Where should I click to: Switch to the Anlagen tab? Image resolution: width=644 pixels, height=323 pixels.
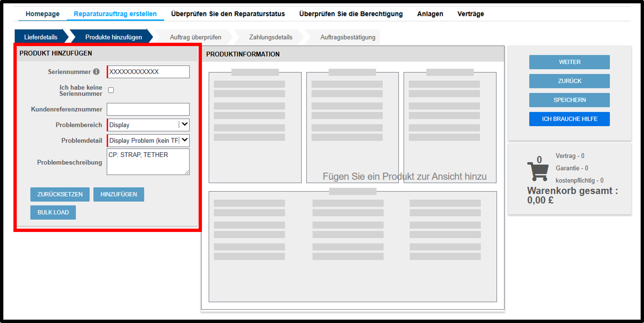pyautogui.click(x=430, y=14)
